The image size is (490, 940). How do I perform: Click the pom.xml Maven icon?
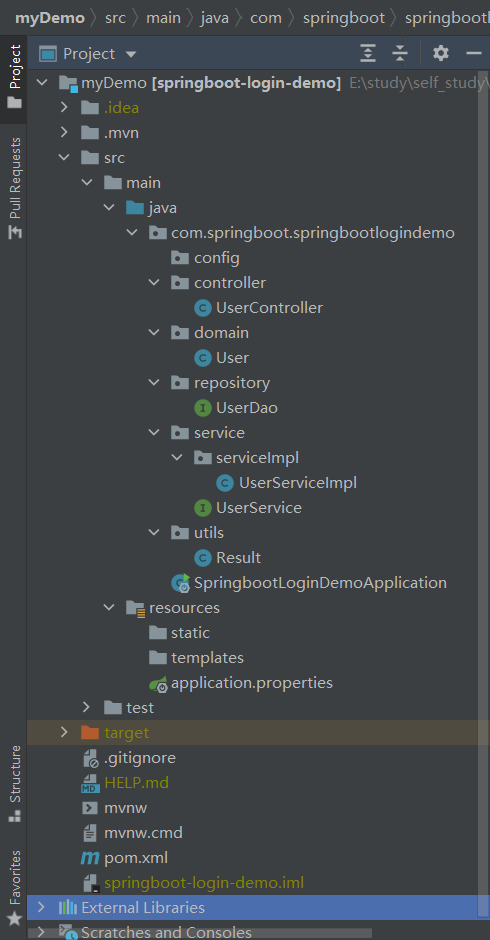(x=89, y=858)
